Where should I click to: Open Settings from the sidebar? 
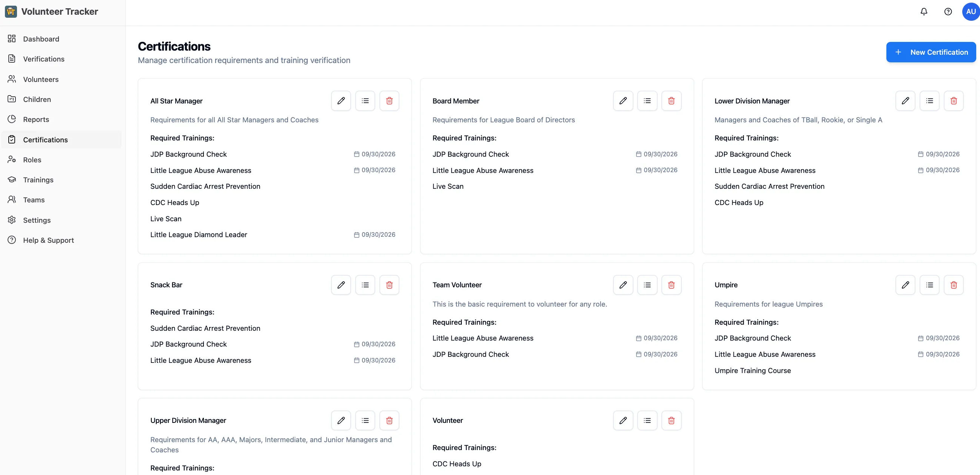(37, 220)
